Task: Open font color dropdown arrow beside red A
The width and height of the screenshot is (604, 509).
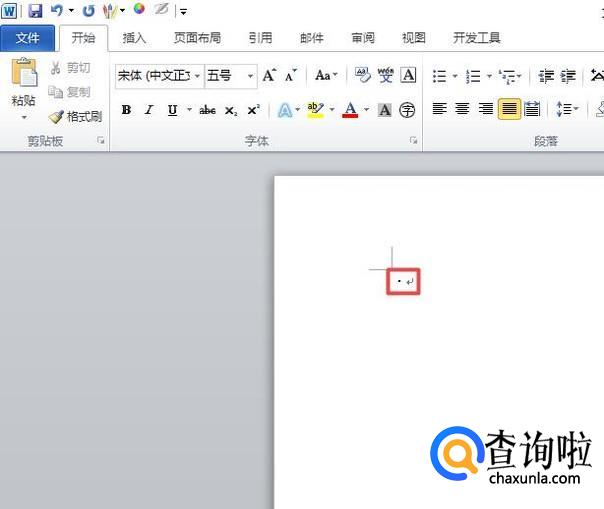Action: (x=366, y=110)
